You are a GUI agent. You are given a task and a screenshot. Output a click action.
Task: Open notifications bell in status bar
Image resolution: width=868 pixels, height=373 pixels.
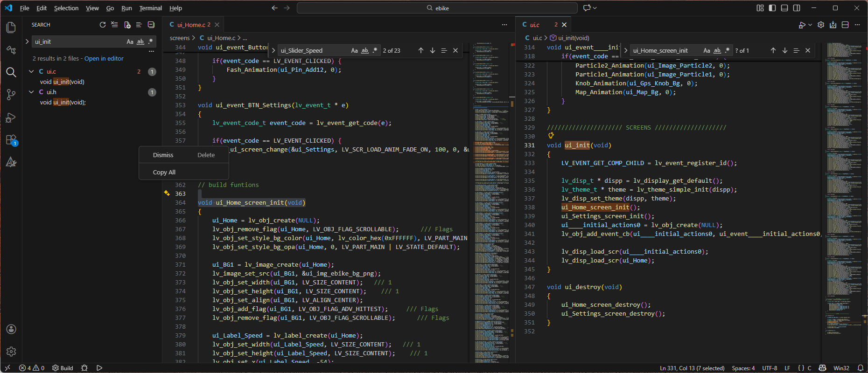[x=860, y=368]
